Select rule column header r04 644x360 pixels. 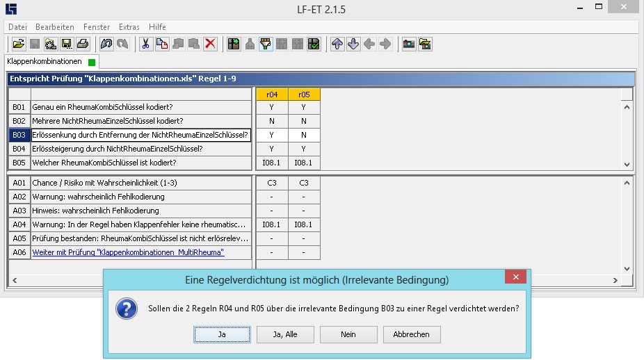(x=272, y=95)
